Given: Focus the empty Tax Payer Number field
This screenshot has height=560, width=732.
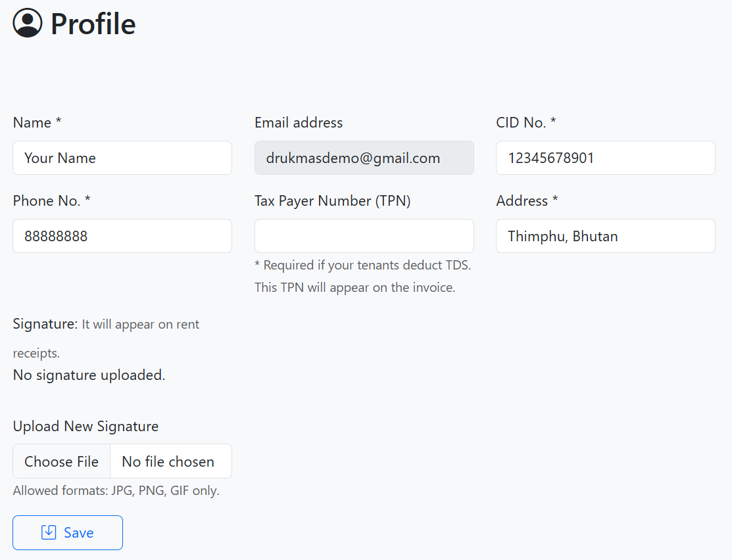Looking at the screenshot, I should pos(364,236).
